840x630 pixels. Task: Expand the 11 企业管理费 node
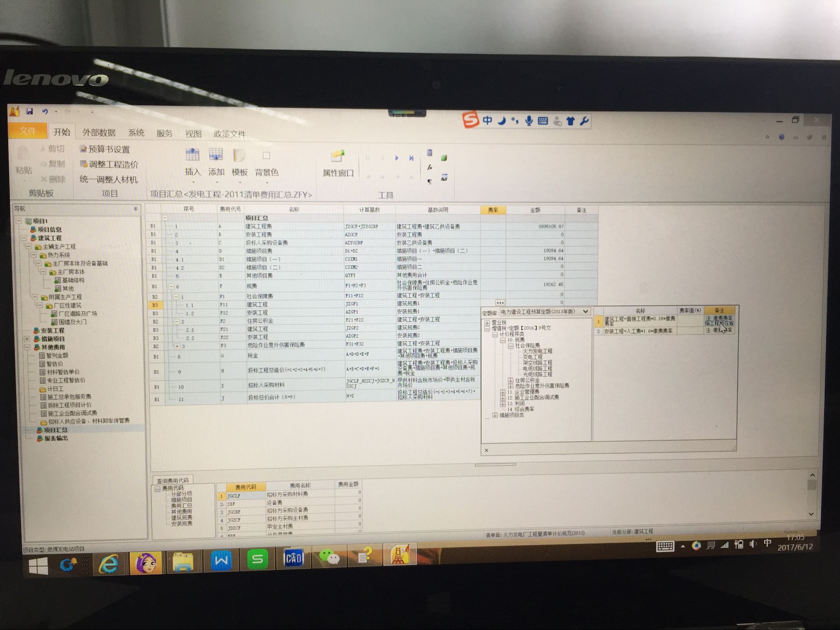503,392
